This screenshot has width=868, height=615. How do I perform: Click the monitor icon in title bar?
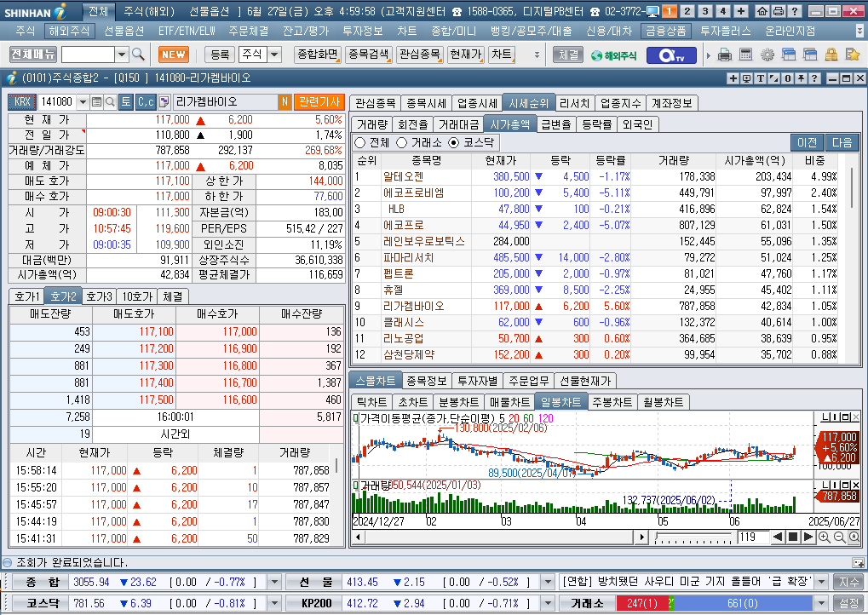pyautogui.click(x=652, y=11)
